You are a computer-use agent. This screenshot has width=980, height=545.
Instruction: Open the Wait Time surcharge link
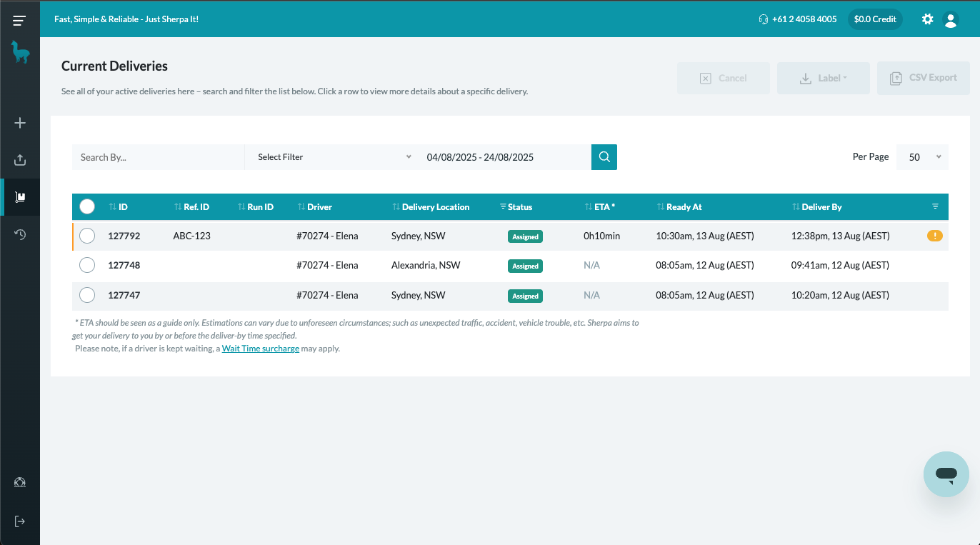pos(261,348)
